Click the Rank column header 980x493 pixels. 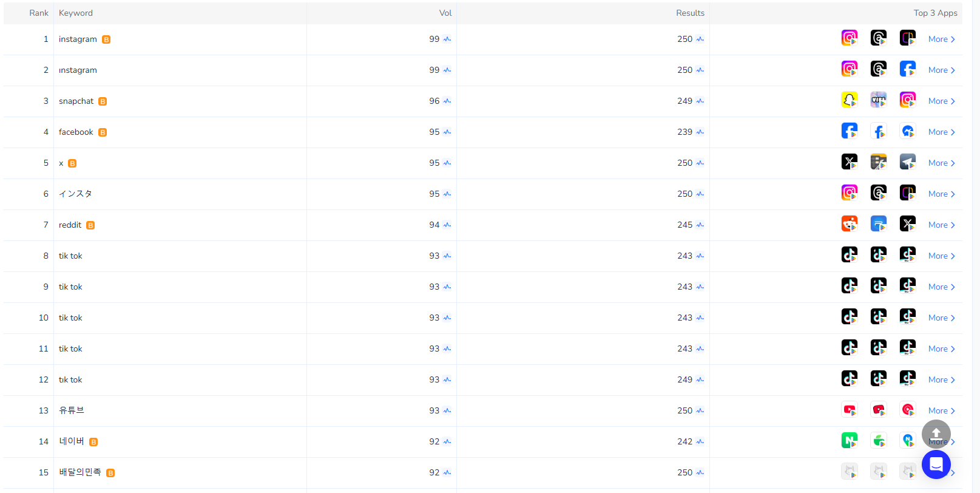39,13
